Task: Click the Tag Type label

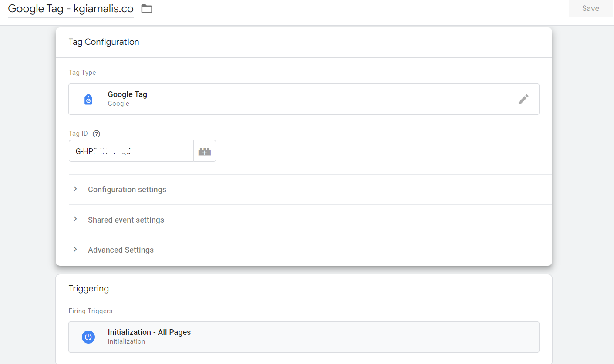Action: coord(82,73)
